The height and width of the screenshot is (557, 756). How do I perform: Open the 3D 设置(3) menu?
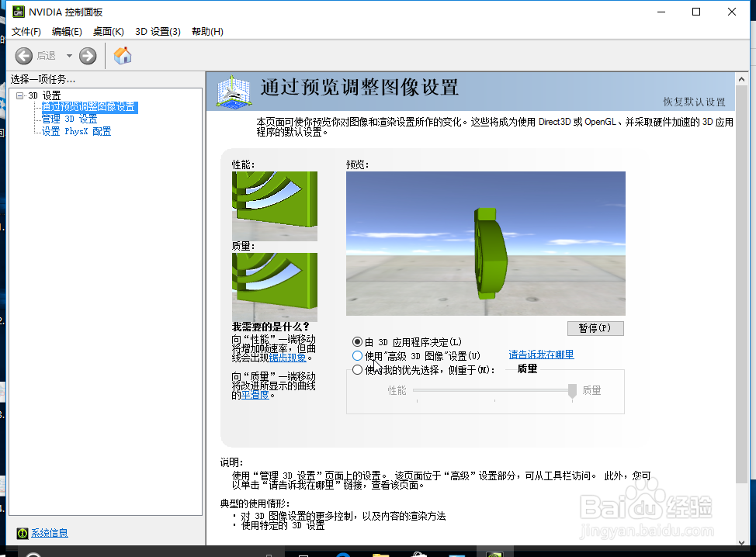point(158,31)
